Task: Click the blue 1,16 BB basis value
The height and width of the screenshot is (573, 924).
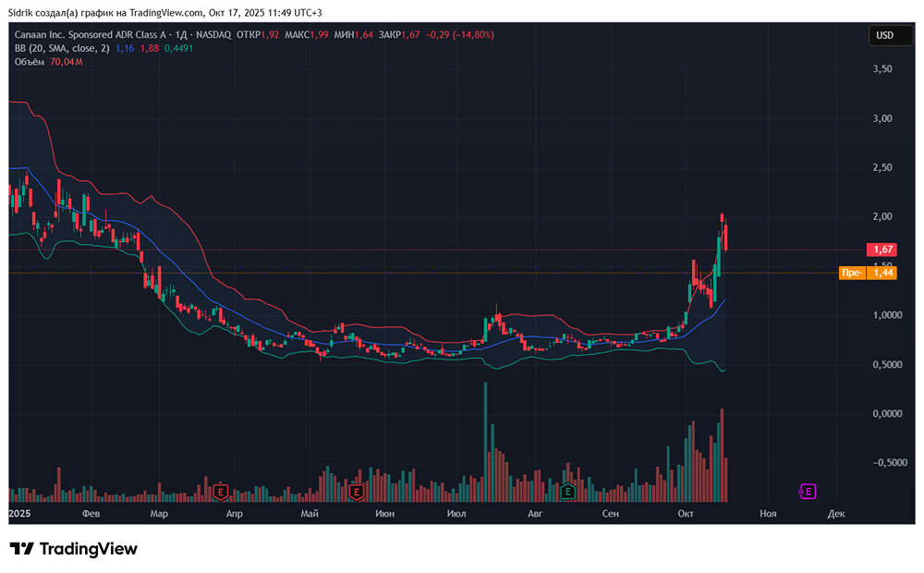Action: click(x=125, y=48)
